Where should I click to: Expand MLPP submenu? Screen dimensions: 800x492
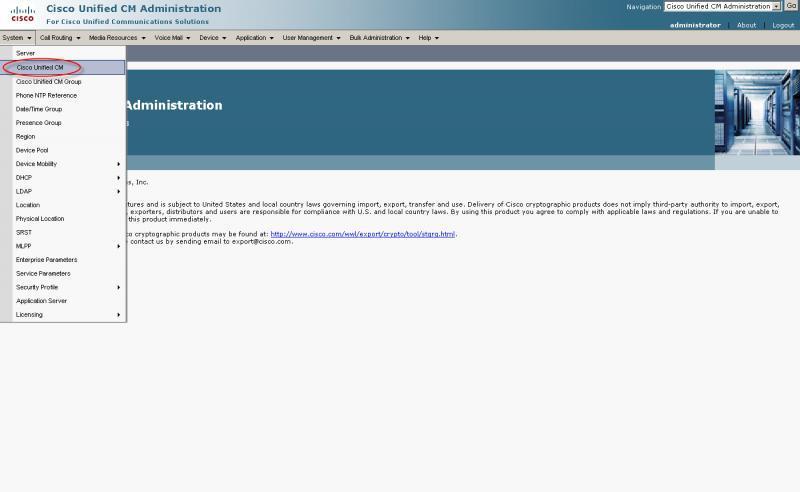[63, 246]
